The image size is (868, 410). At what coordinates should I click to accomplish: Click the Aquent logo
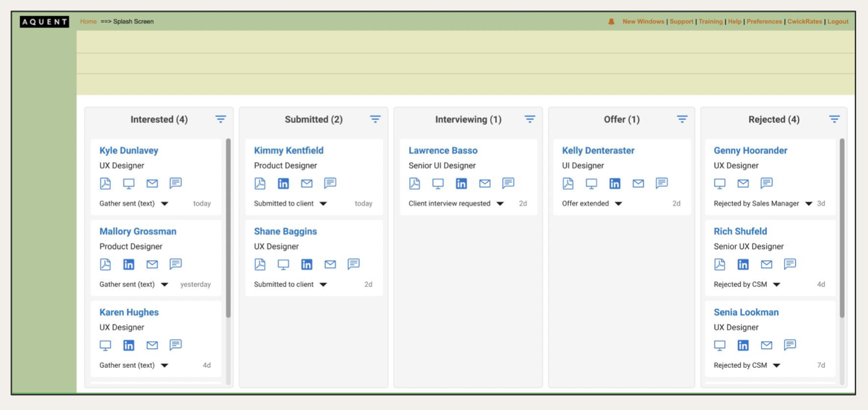(x=45, y=21)
